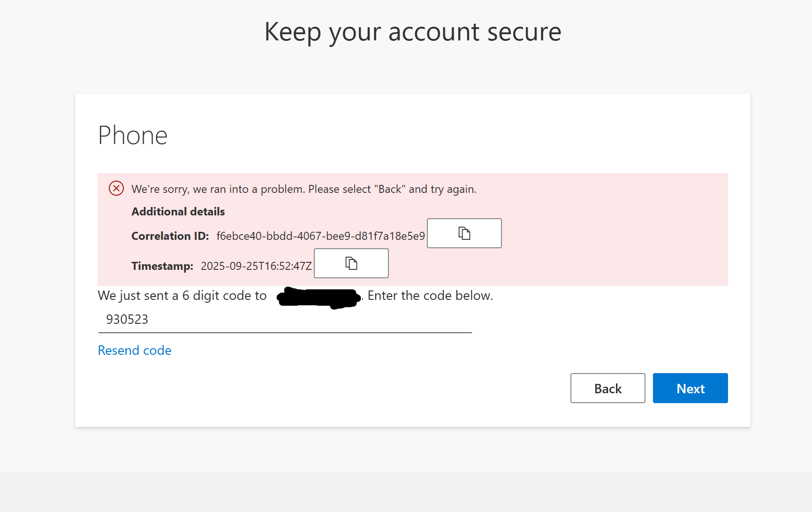
Task: Click the Resend code link
Action: (x=134, y=350)
